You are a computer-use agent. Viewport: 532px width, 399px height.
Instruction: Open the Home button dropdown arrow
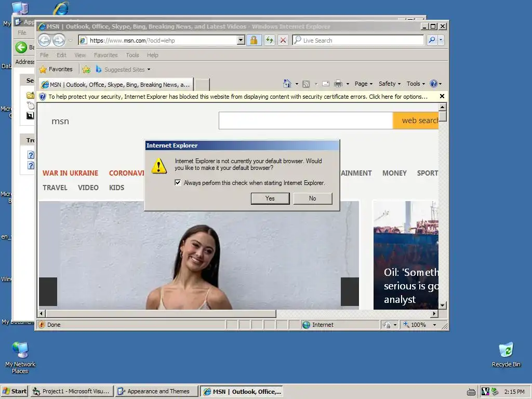(x=297, y=84)
